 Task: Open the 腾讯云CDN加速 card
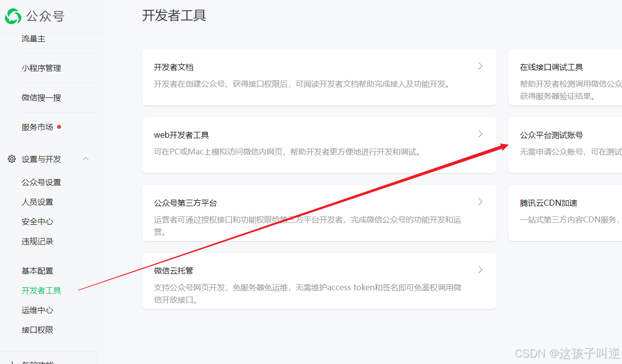pyautogui.click(x=565, y=213)
